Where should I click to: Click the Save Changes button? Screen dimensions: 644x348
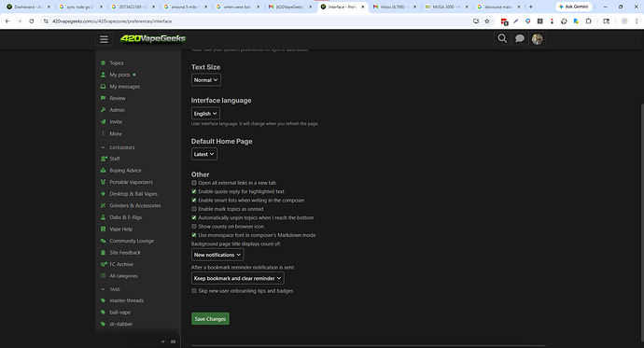210,319
